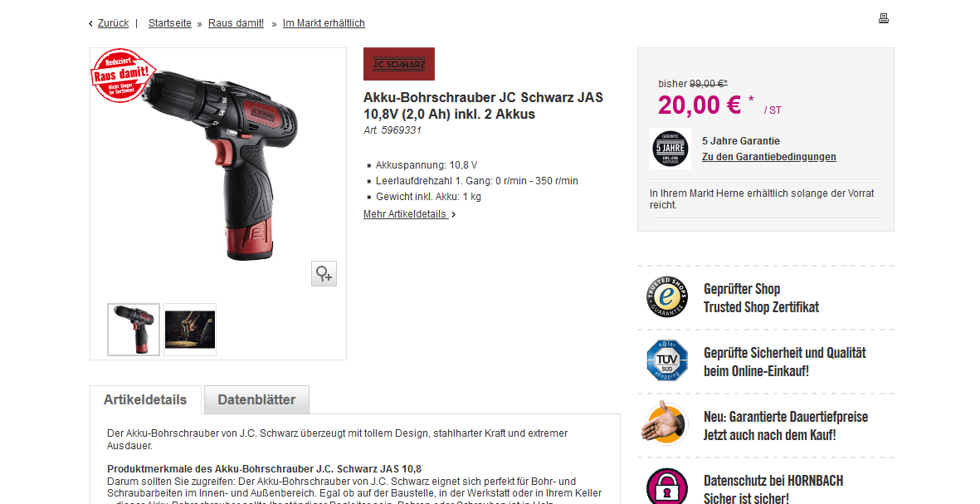
Task: Open the image zoom magnifier button
Action: point(324,274)
